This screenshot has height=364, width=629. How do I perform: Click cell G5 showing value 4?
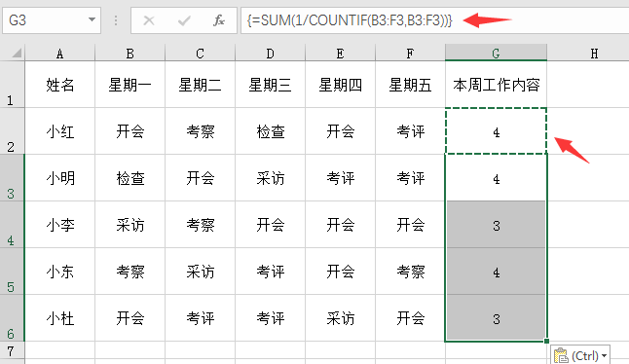click(496, 272)
